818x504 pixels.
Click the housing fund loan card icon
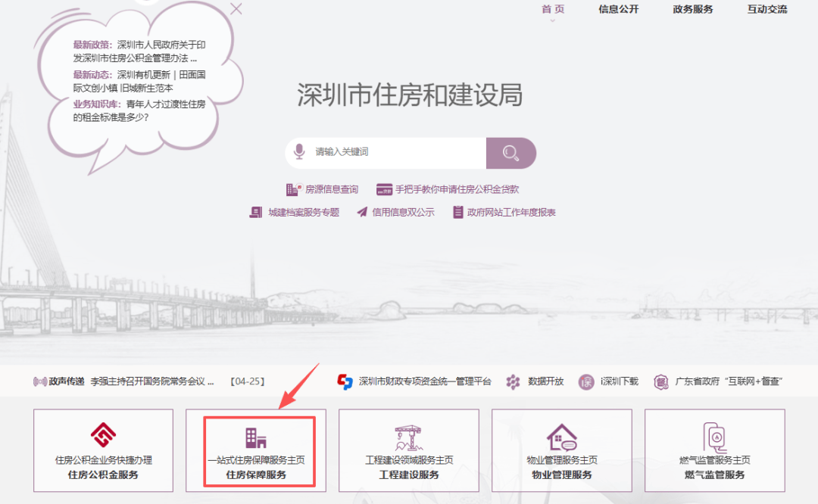click(384, 190)
